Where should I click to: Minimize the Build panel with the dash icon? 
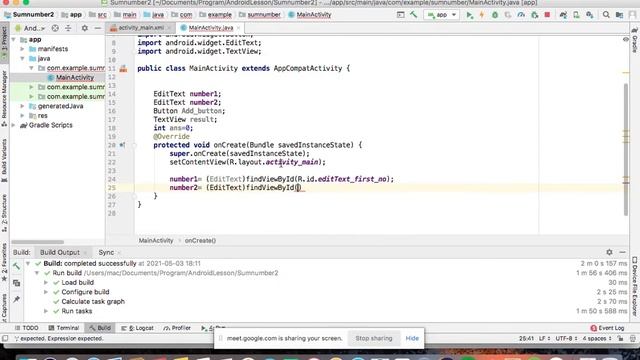(x=622, y=252)
